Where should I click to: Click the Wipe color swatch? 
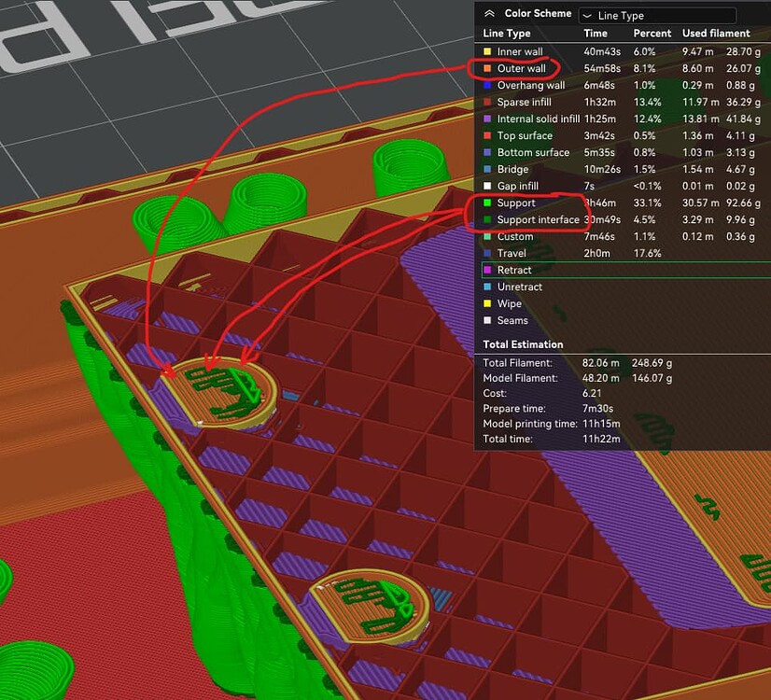(x=487, y=303)
